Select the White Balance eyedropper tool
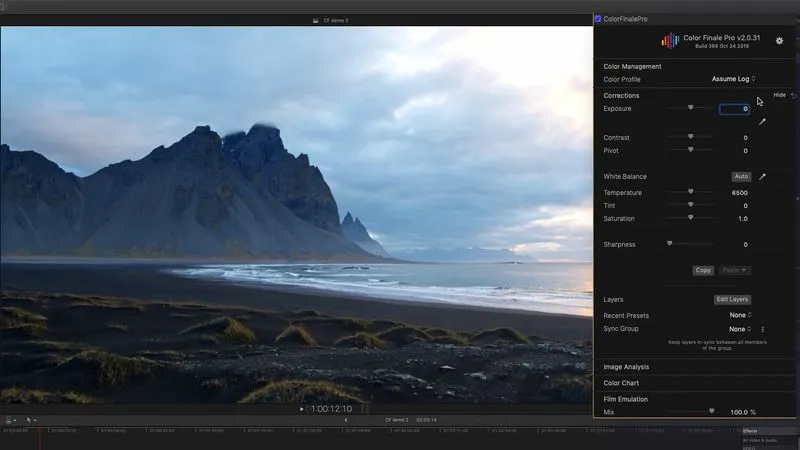800x450 pixels. pos(762,177)
